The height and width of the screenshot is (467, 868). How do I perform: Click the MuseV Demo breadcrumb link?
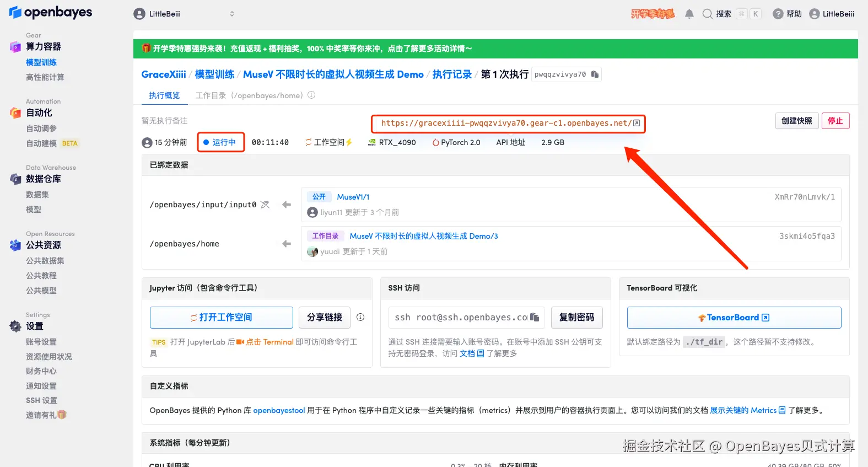(x=333, y=74)
